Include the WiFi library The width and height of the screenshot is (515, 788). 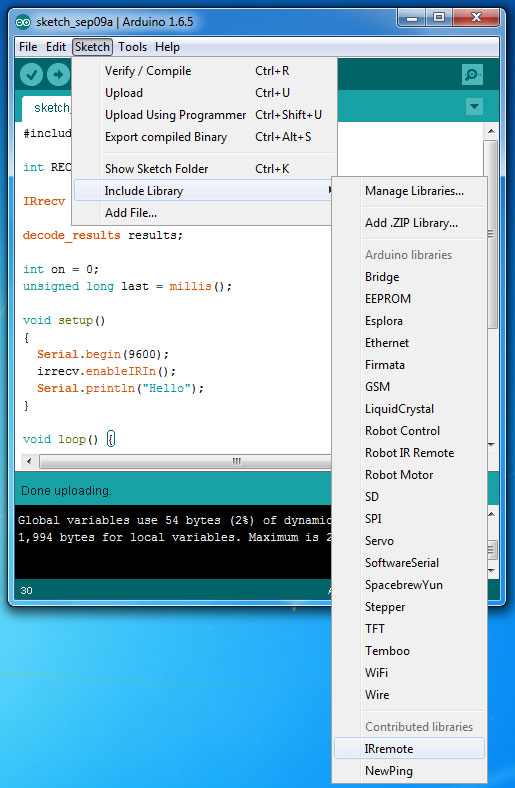tap(409, 673)
